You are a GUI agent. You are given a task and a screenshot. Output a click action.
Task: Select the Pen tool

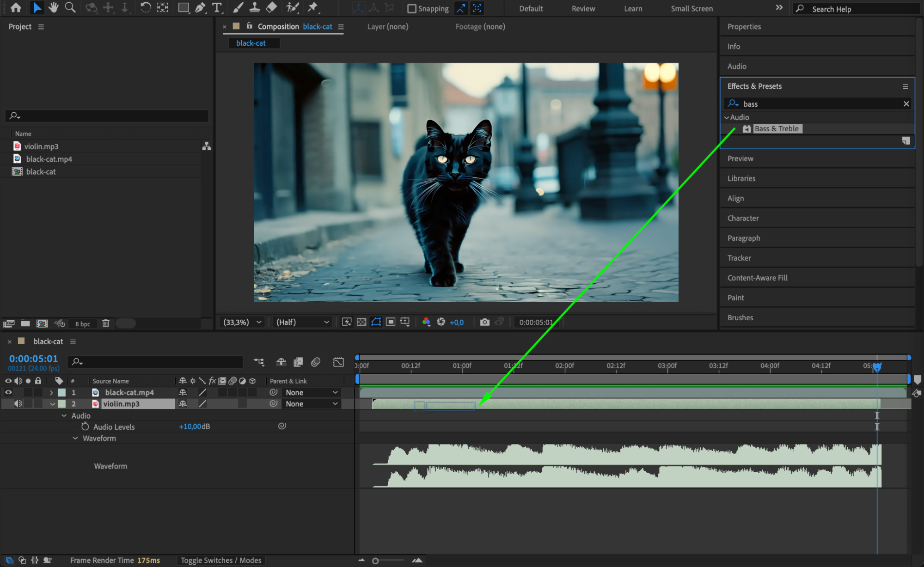[200, 7]
